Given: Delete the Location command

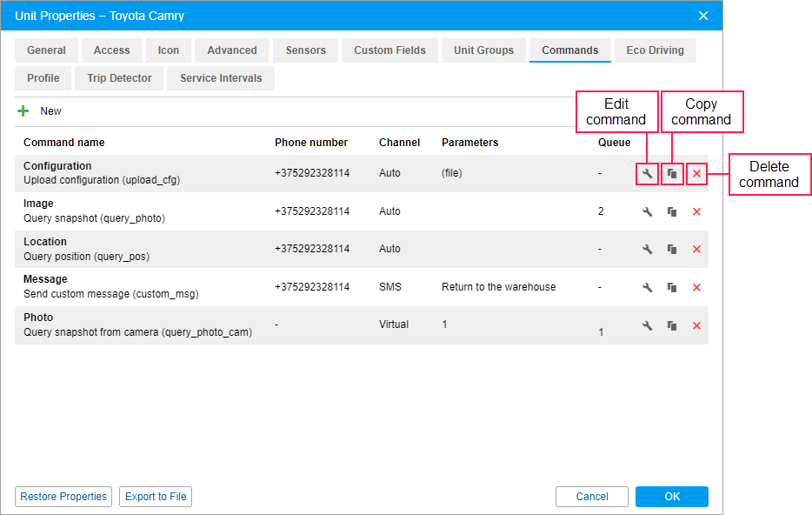Looking at the screenshot, I should [696, 249].
